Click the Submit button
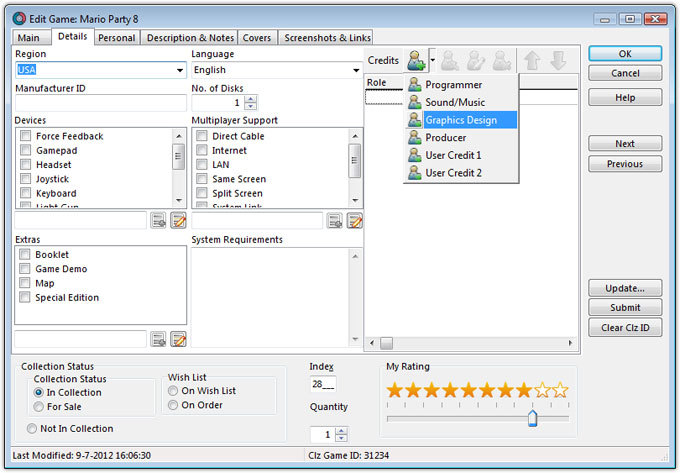 625,307
